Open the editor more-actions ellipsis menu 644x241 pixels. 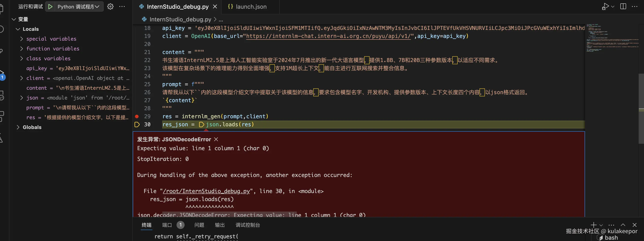(635, 6)
